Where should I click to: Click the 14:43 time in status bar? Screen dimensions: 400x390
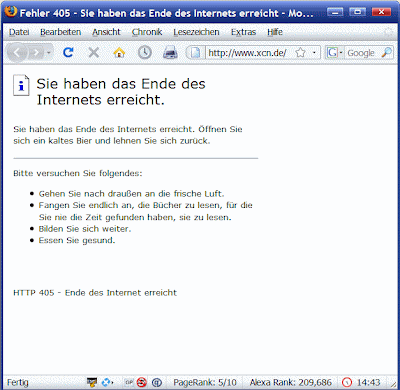pyautogui.click(x=369, y=382)
